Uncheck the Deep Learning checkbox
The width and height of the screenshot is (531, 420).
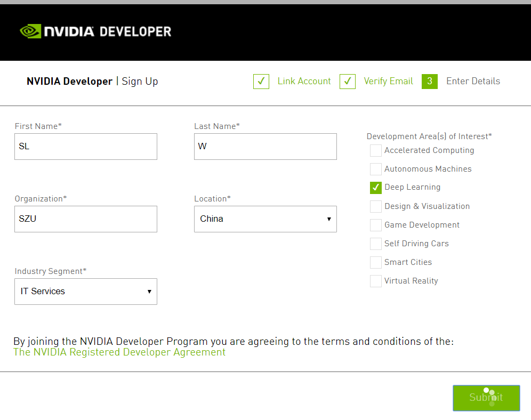point(375,188)
